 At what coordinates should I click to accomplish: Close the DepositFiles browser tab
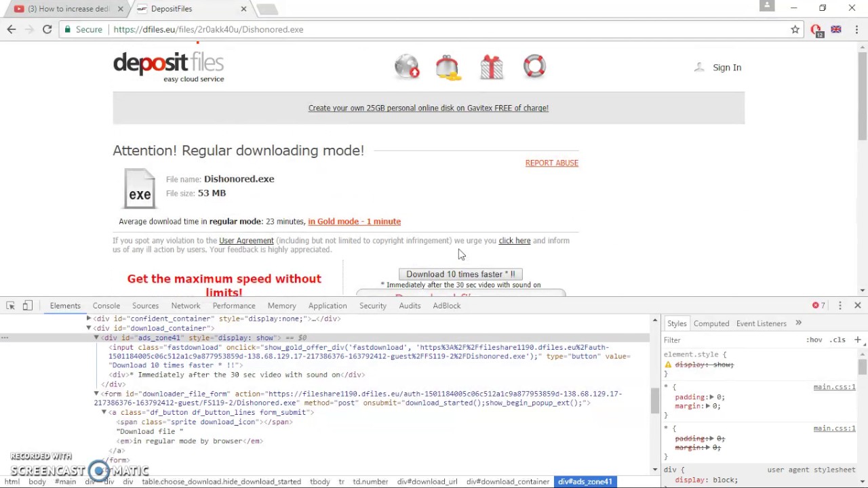tap(243, 9)
